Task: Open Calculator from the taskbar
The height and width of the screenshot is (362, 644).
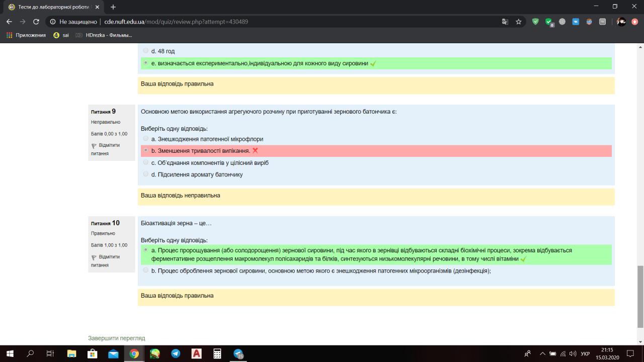Action: 217,353
